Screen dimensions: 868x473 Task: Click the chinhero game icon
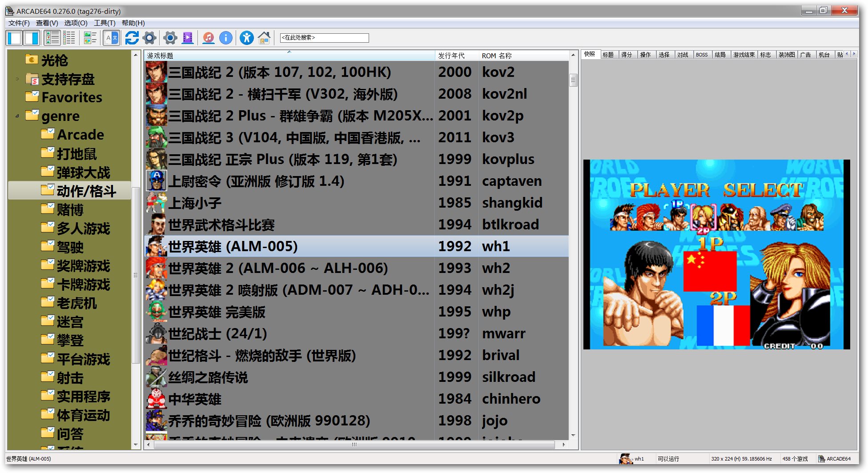(157, 399)
